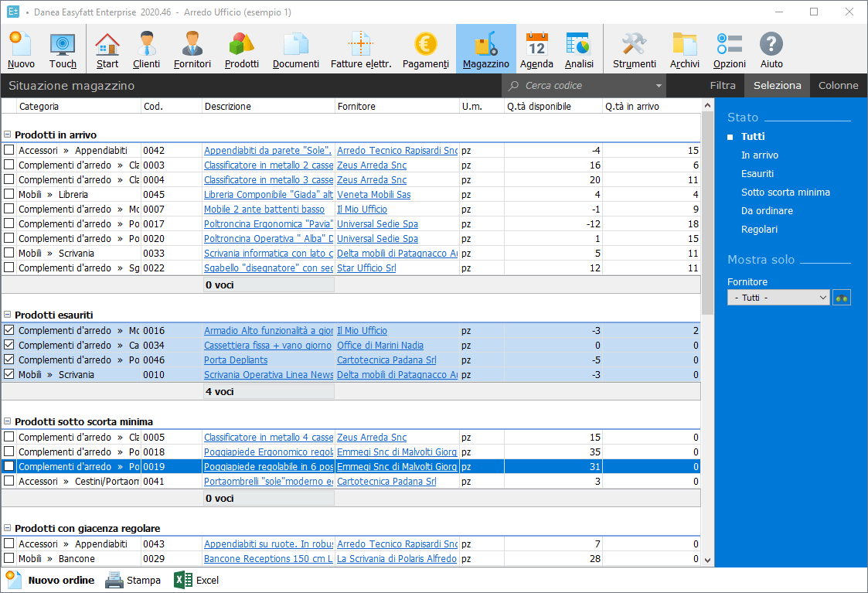Filter by In arrivo state
The image size is (868, 593).
(760, 155)
